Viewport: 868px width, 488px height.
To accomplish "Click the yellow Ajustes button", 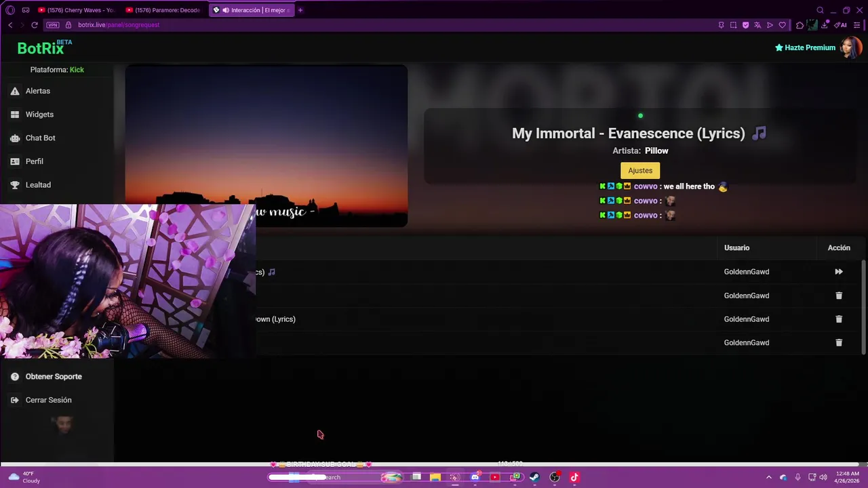I will click(640, 171).
